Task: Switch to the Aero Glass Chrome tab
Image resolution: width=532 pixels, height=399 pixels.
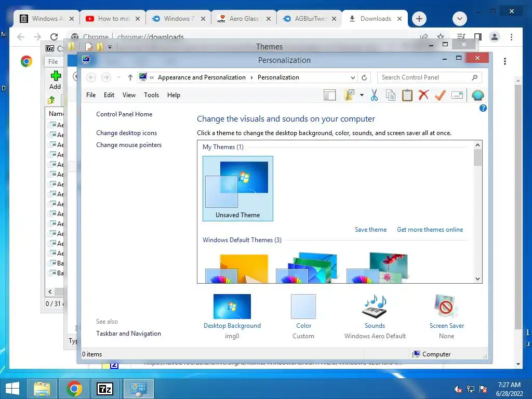Action: point(244,19)
